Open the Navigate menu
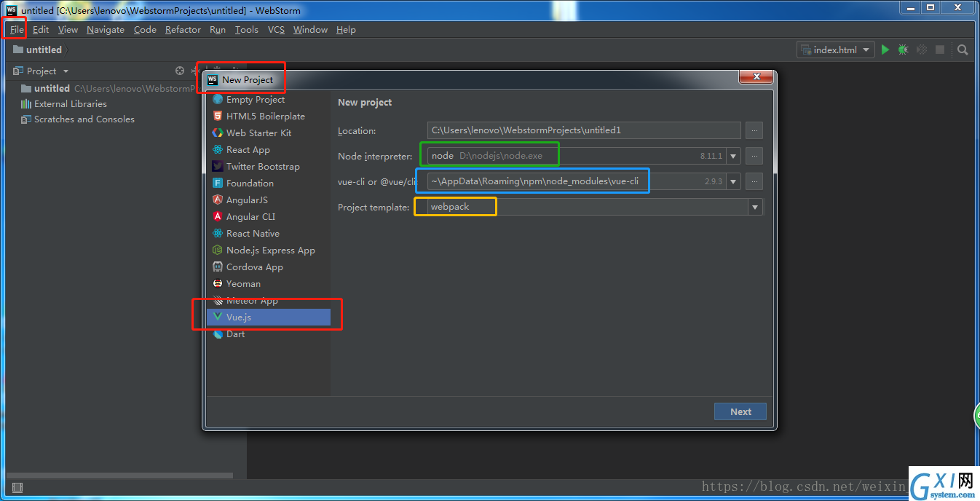Viewport: 980px width, 501px height. coord(106,30)
